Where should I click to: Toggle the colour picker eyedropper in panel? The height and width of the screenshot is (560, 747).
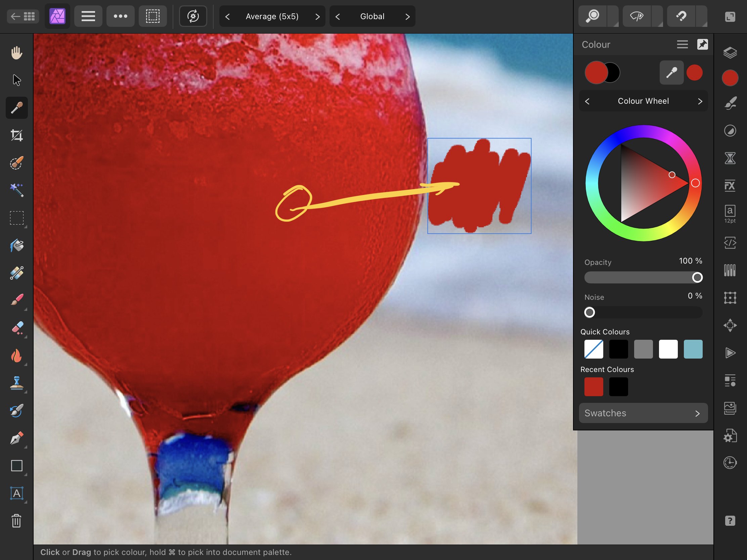tap(671, 73)
